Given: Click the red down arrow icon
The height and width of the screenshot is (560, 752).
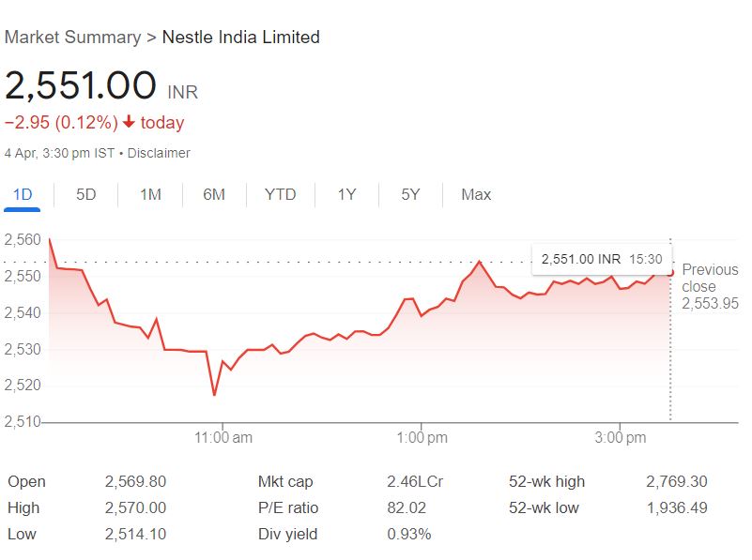Looking at the screenshot, I should tap(129, 123).
